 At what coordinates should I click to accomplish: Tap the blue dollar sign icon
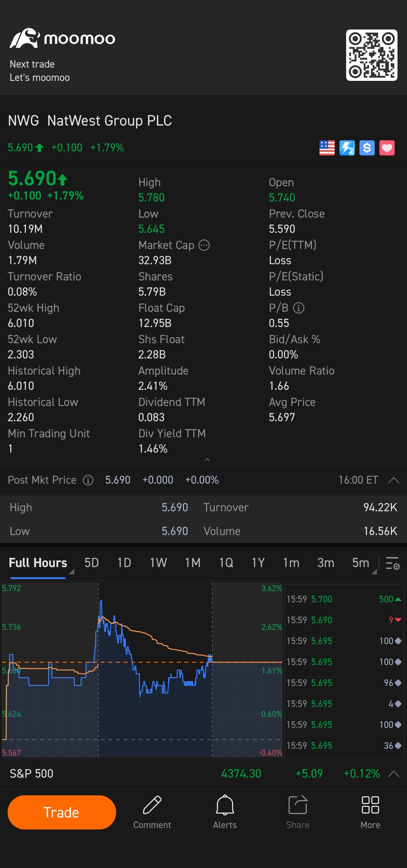coord(367,148)
